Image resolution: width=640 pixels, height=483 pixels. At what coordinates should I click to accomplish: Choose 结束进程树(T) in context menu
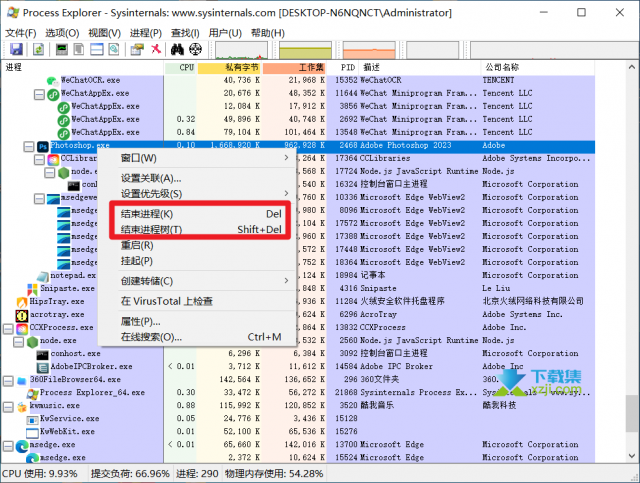[196, 229]
